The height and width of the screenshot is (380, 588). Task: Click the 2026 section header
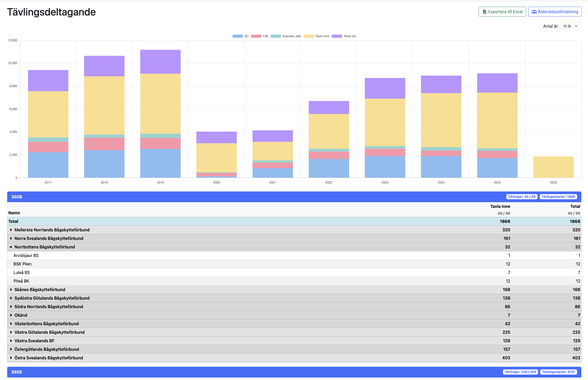(17, 197)
